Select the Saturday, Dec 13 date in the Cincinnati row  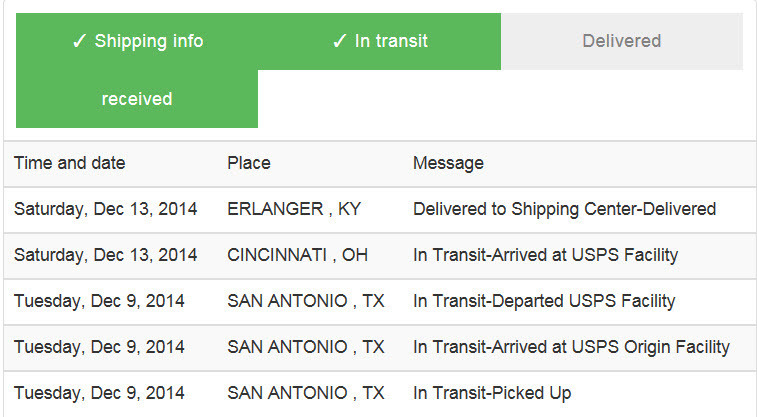105,255
